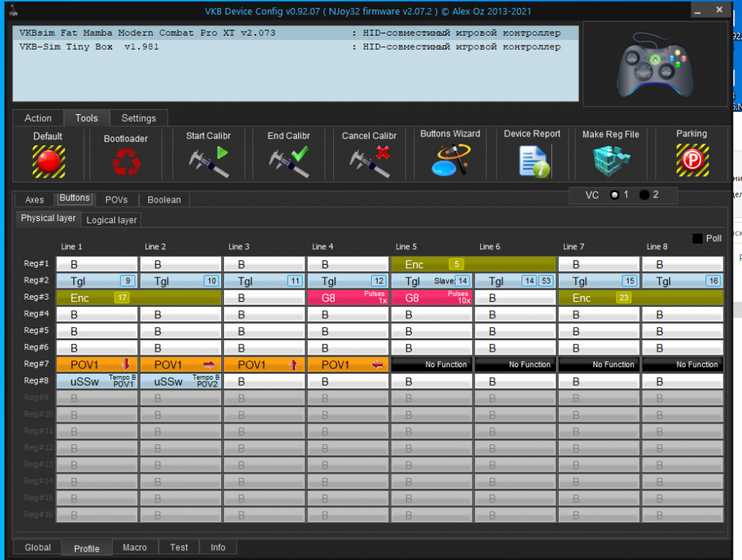This screenshot has height=560, width=742.
Task: Switch to the Action tab
Action: (x=38, y=118)
